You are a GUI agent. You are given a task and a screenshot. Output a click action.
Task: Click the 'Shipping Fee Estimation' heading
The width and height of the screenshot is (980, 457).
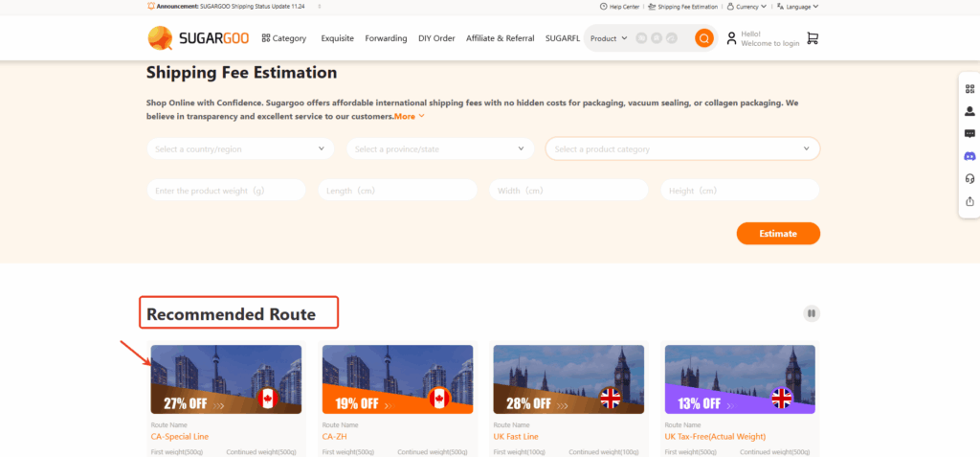[x=242, y=73]
